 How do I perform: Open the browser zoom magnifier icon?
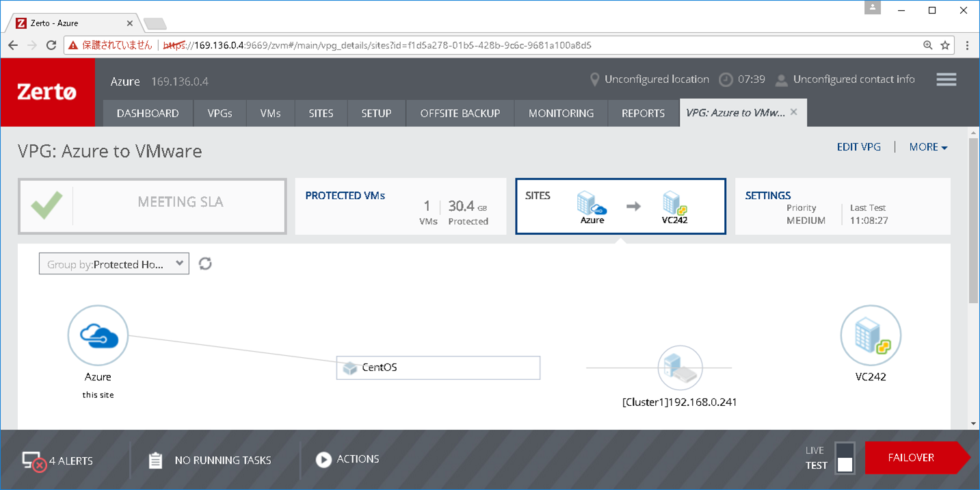pyautogui.click(x=928, y=45)
